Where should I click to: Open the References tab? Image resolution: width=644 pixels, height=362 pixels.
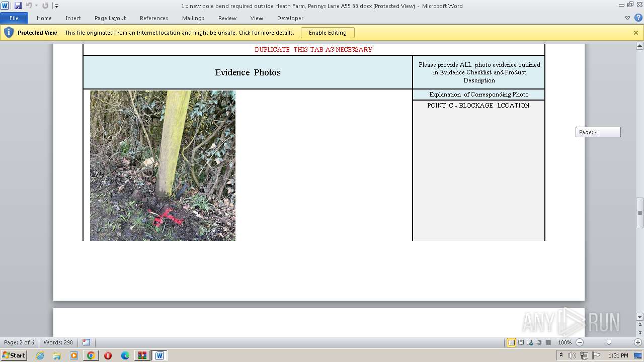(154, 18)
